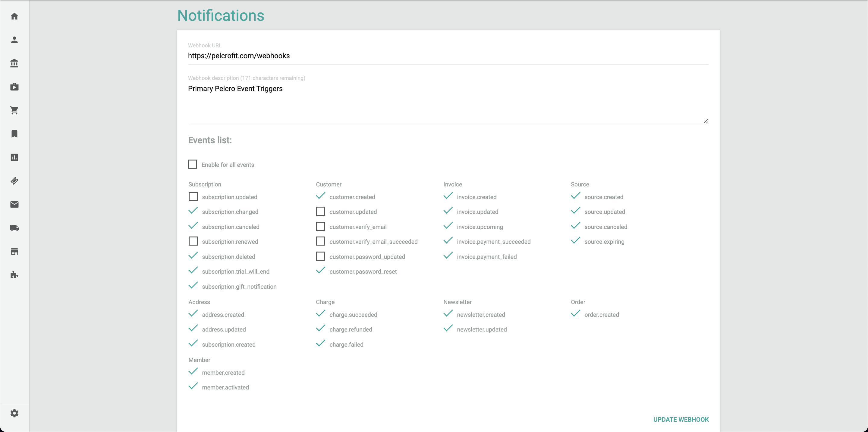Enable for all events checkbox
Viewport: 868px width, 432px height.
click(192, 164)
